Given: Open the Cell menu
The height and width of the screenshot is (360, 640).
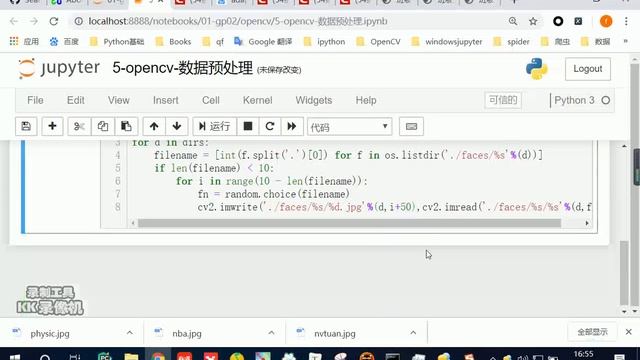Looking at the screenshot, I should [211, 100].
